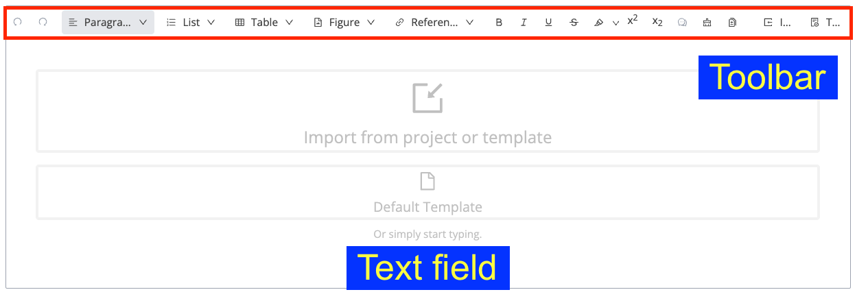Toggle underline formatting
The height and width of the screenshot is (303, 868).
click(548, 23)
